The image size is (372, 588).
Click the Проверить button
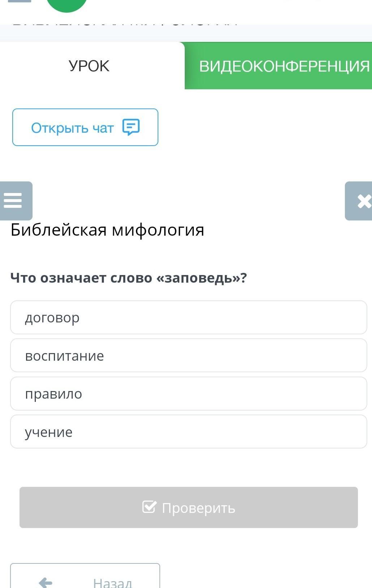[x=188, y=507]
